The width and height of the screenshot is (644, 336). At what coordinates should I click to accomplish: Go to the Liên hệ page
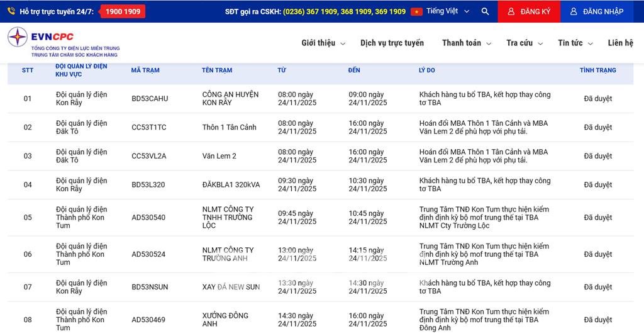[x=620, y=43]
